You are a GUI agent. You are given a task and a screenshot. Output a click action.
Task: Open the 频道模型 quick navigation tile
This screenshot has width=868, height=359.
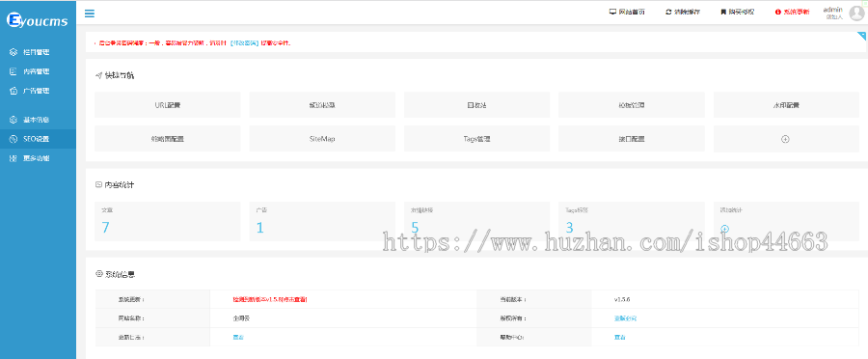click(322, 104)
